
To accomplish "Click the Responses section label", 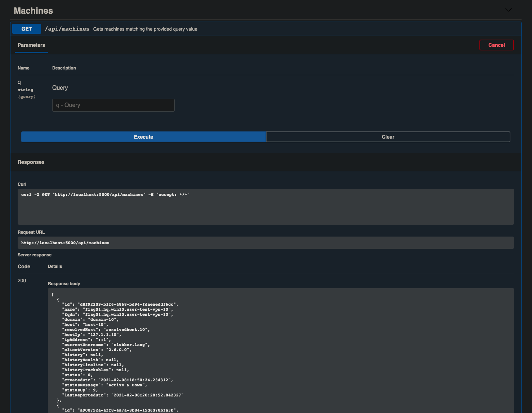I will pyautogui.click(x=31, y=162).
